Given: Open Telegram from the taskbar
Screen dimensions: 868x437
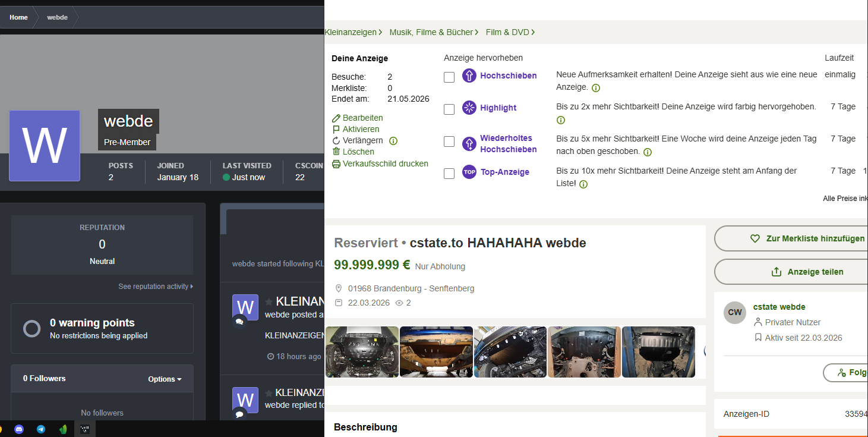Looking at the screenshot, I should pyautogui.click(x=41, y=429).
